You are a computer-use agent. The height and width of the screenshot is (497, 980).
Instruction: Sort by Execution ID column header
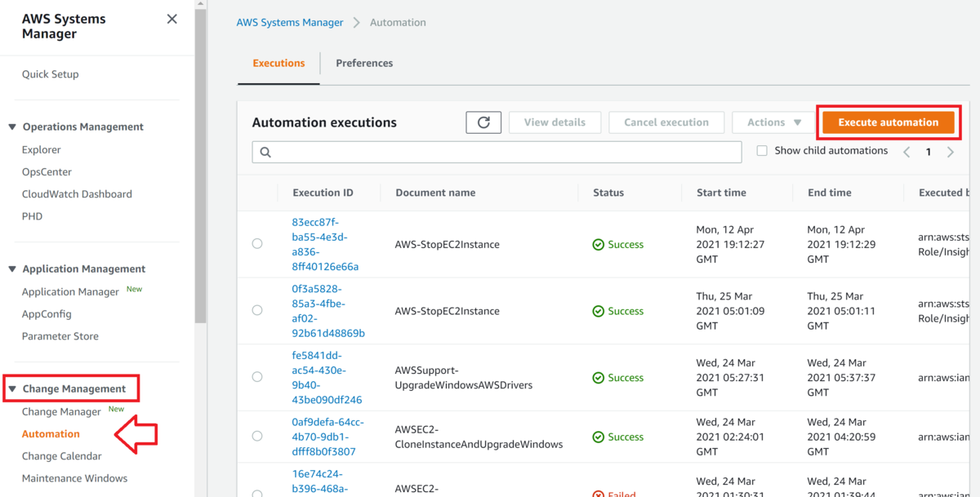(x=323, y=193)
